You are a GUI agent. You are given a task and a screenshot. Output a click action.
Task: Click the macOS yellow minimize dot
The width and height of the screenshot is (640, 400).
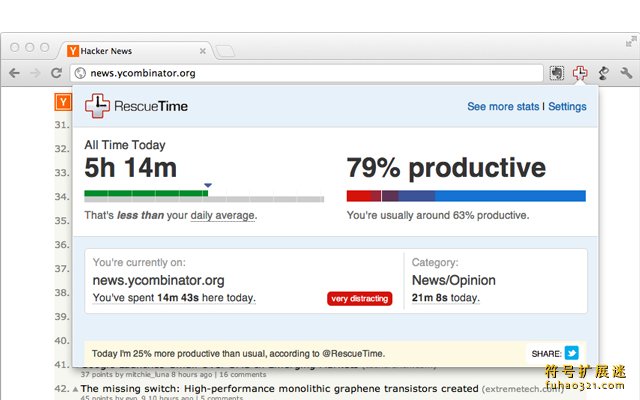pyautogui.click(x=29, y=47)
